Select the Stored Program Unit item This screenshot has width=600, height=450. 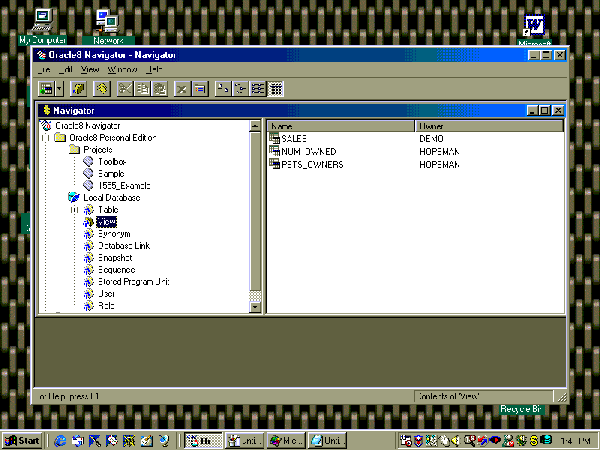click(x=134, y=282)
